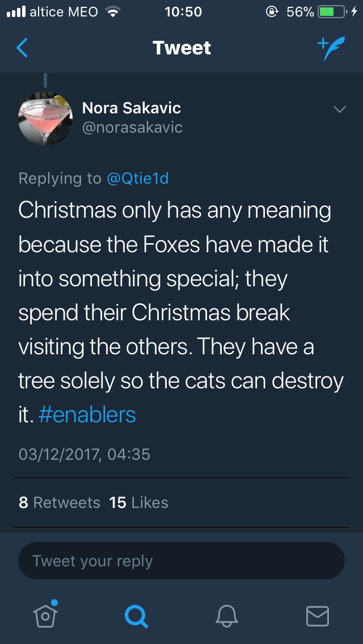Open the @norasakavic handle

(133, 127)
